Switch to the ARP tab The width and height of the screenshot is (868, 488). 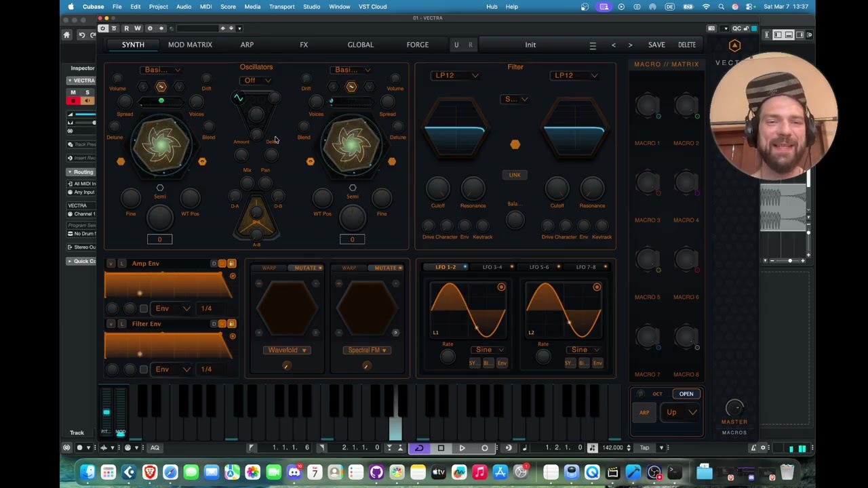tap(247, 45)
